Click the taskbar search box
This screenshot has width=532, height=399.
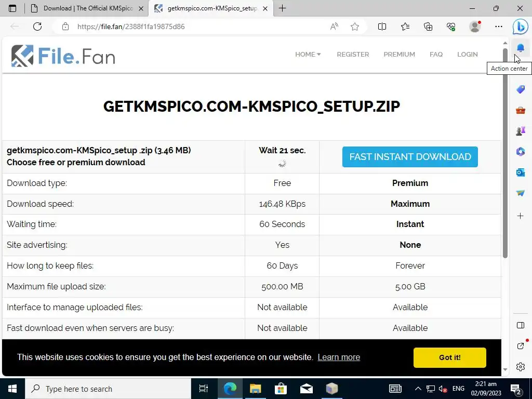click(108, 389)
